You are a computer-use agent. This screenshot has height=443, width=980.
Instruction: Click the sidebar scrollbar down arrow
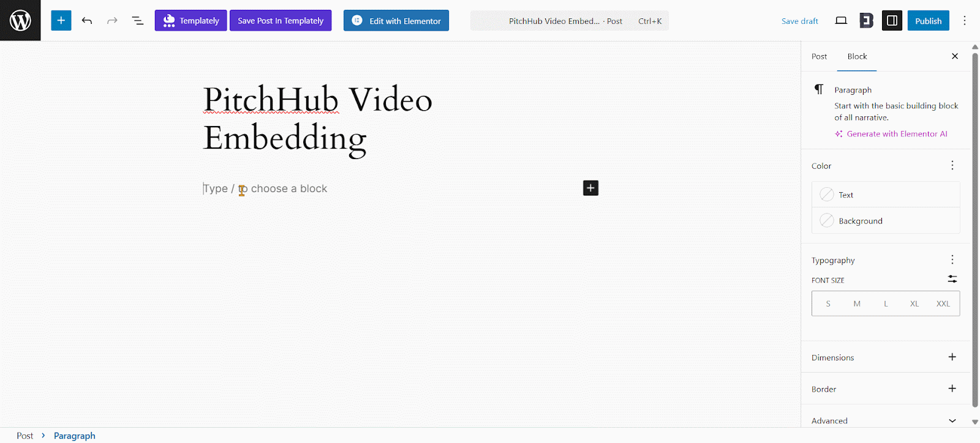[975, 422]
